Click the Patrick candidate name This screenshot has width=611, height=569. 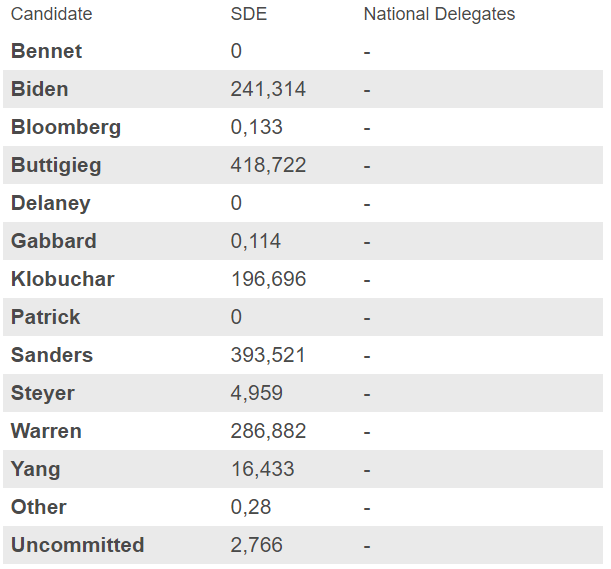[46, 317]
